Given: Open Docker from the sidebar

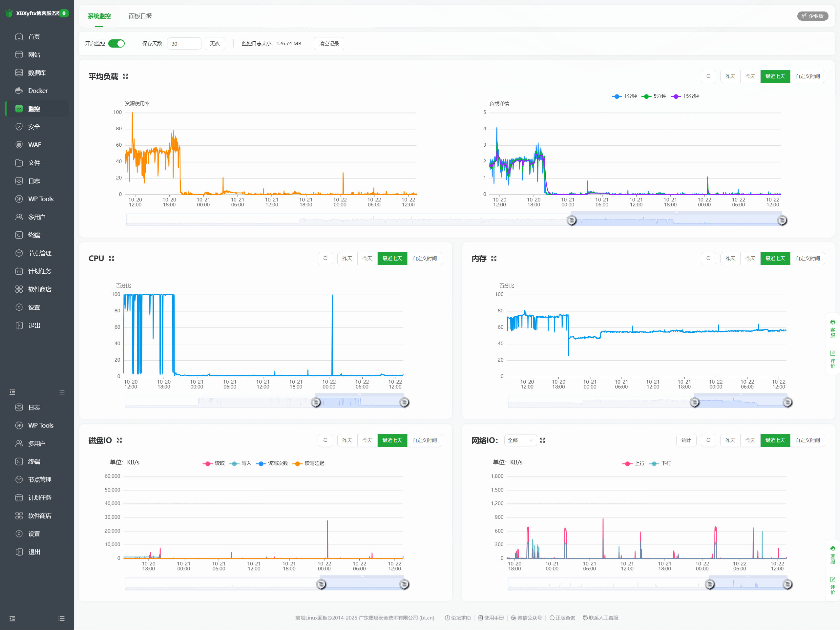Looking at the screenshot, I should click(x=38, y=91).
